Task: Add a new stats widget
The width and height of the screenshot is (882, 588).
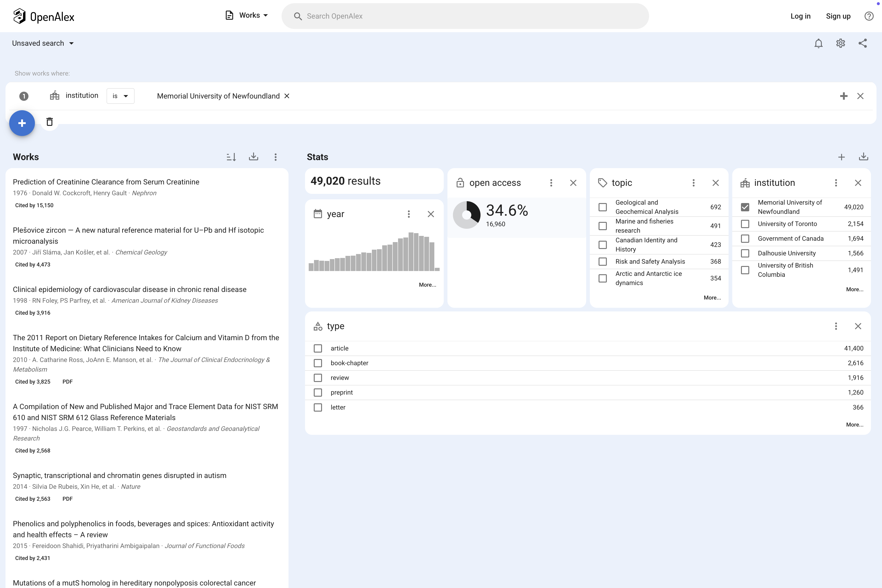Action: [841, 157]
